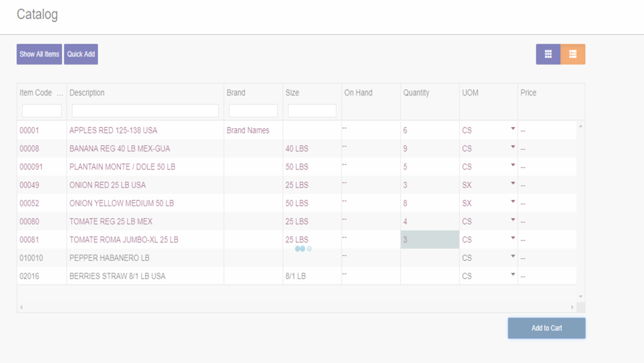Sort by Quantity column header
Screen dimensions: 644x363
coord(416,93)
